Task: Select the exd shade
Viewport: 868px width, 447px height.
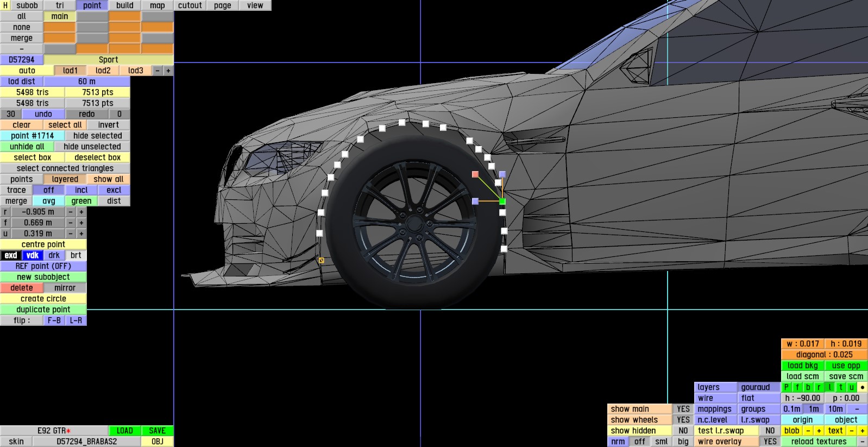Action: pos(11,255)
